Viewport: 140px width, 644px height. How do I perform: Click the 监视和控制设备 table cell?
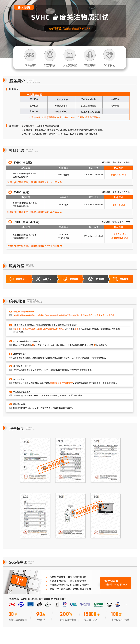click(89, 99)
